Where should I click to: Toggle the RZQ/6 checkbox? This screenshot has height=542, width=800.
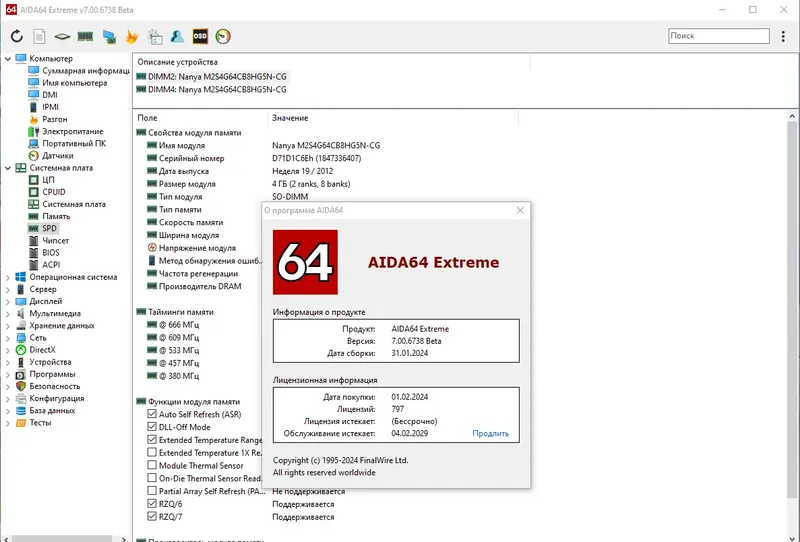pos(152,503)
